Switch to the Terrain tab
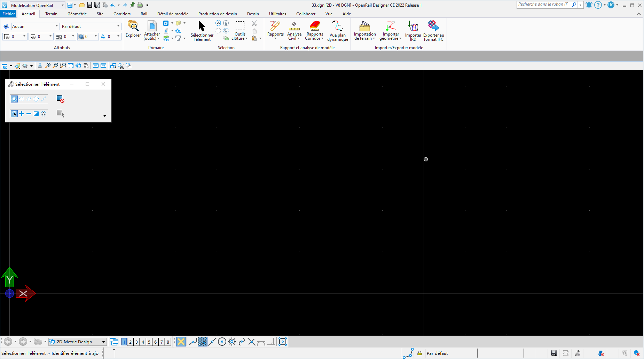The width and height of the screenshot is (644, 359). [51, 14]
